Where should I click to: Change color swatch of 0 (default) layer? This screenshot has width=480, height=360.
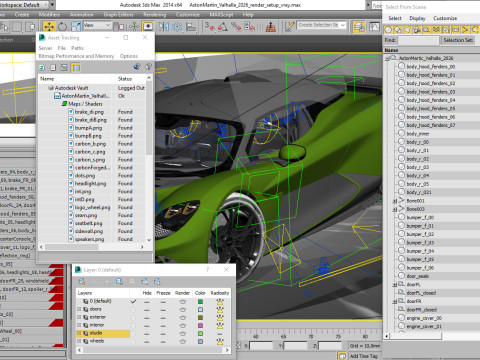[x=200, y=302]
